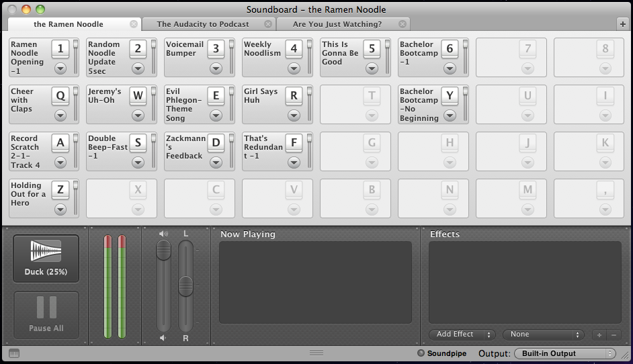Click the loud speaker icon above volume slider
Viewport: 633px width, 364px height.
point(163,234)
